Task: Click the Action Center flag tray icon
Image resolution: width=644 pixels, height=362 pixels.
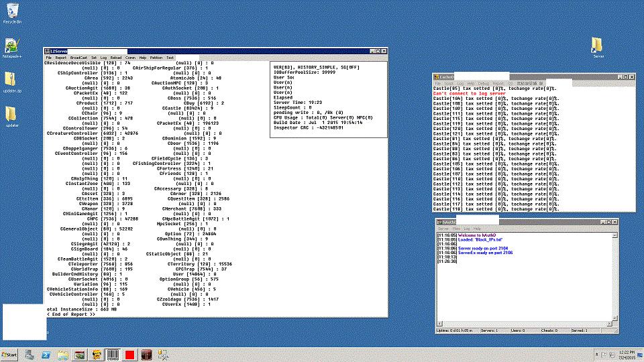Action: 604,355
